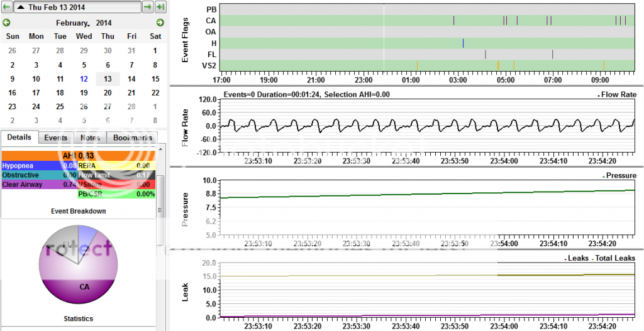Click the Hypopnea row in details

click(x=39, y=165)
